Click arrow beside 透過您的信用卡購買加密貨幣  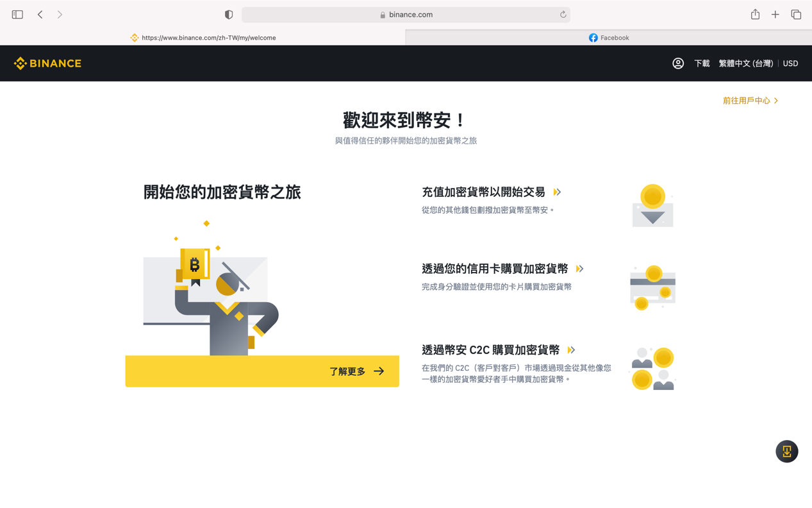point(580,269)
